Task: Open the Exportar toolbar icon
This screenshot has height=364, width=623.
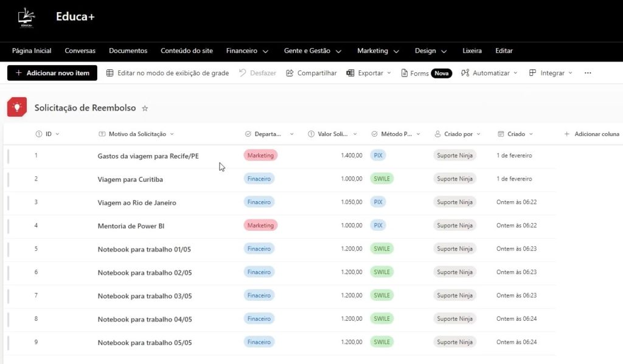Action: (x=350, y=72)
